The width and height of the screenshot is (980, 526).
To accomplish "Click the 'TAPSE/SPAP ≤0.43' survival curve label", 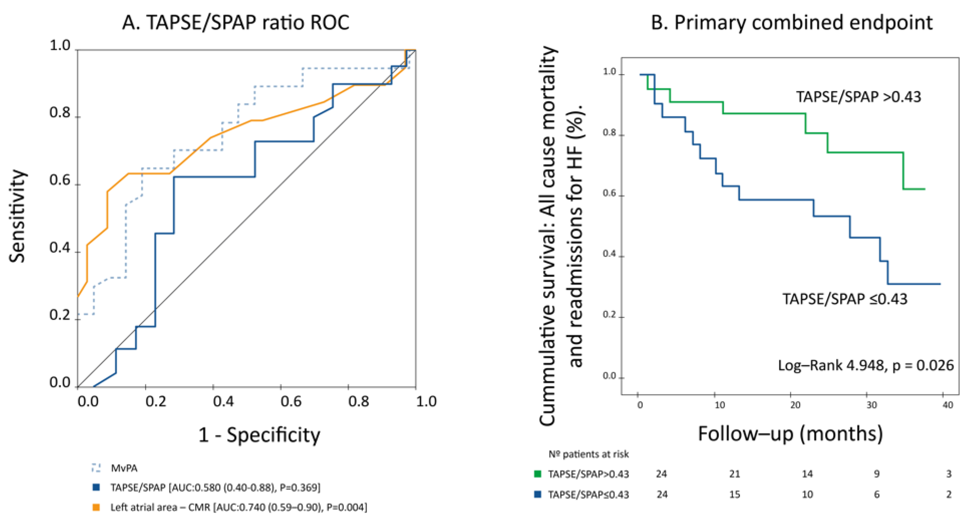I will 845,299.
